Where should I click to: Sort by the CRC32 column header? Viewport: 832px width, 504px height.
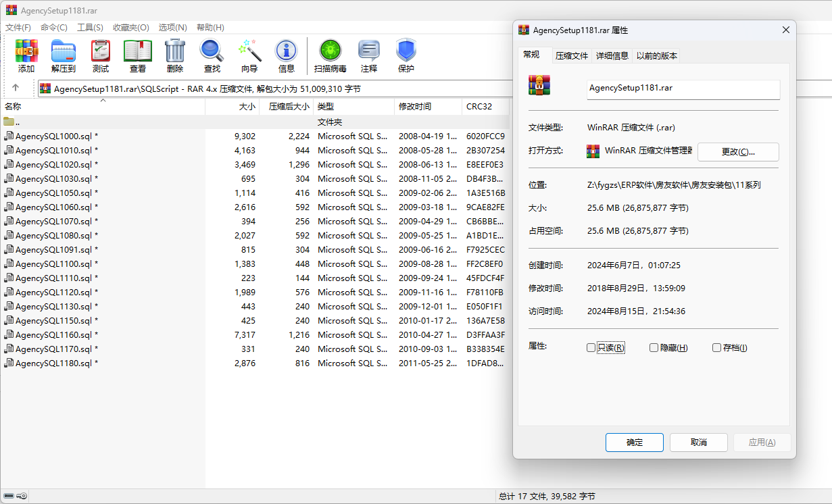tap(486, 107)
